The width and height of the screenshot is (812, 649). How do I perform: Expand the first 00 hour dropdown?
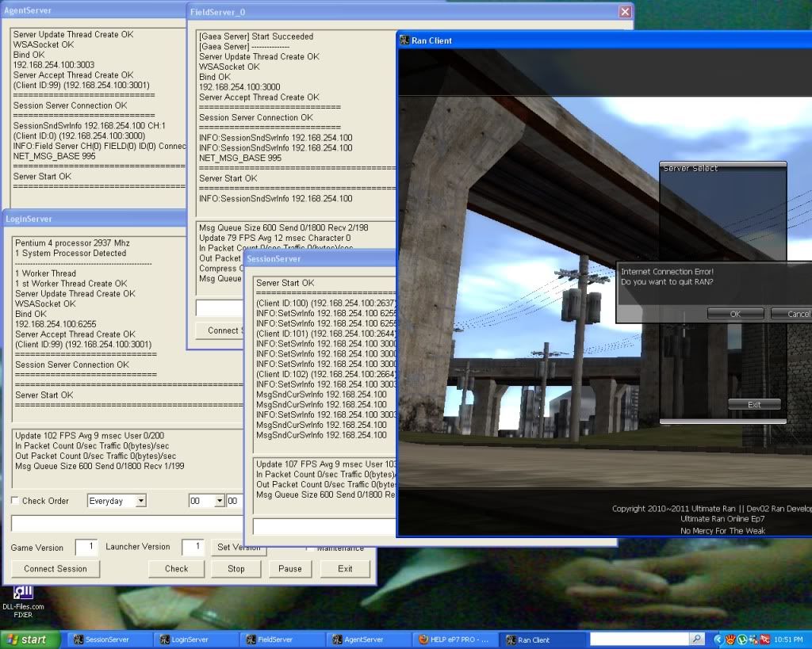click(x=219, y=501)
